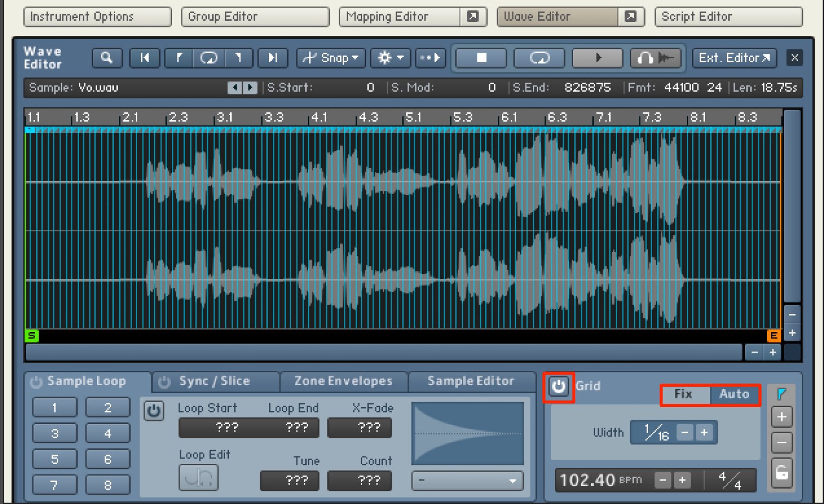Click the loop playback button
Viewport: 824px width, 504px height.
click(x=540, y=58)
